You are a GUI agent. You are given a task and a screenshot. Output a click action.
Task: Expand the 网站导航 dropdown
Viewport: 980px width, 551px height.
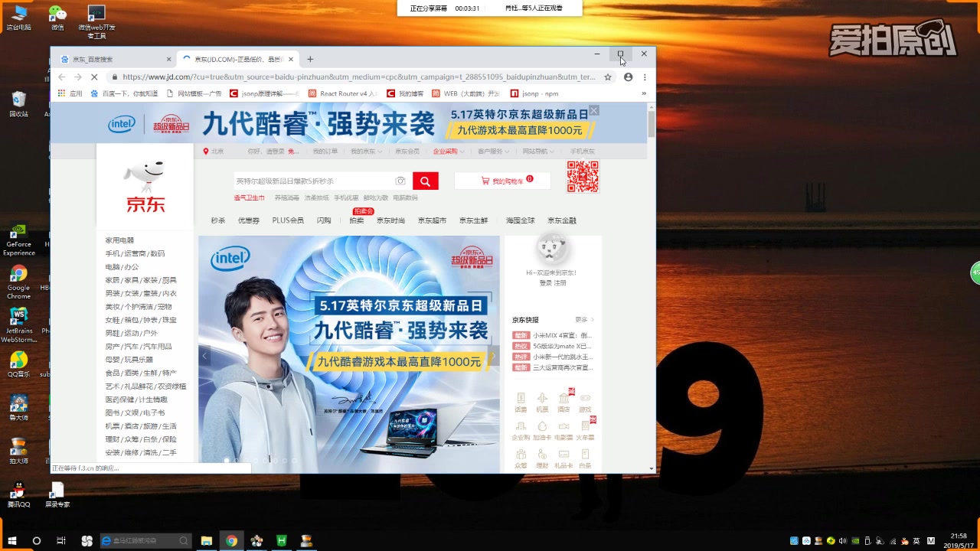(x=538, y=152)
